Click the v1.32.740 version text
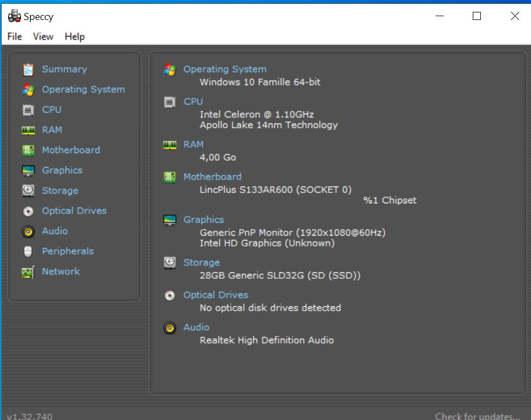This screenshot has width=531, height=420. click(30, 416)
